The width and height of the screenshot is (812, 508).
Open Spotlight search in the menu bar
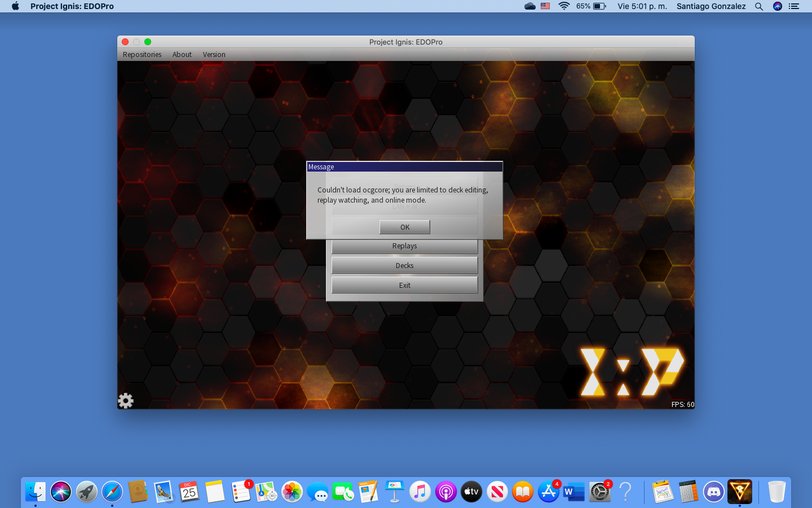(x=758, y=6)
